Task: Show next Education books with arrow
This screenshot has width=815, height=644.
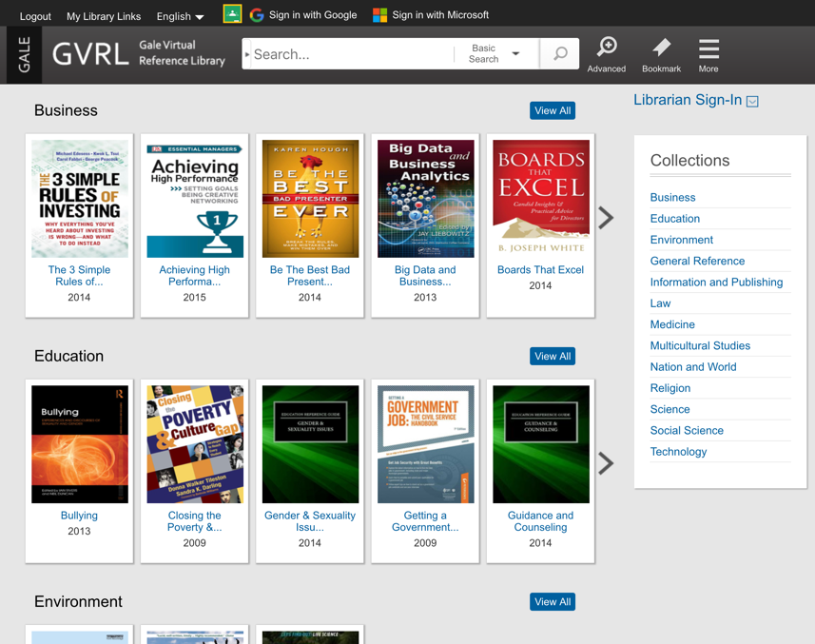Action: [x=606, y=463]
